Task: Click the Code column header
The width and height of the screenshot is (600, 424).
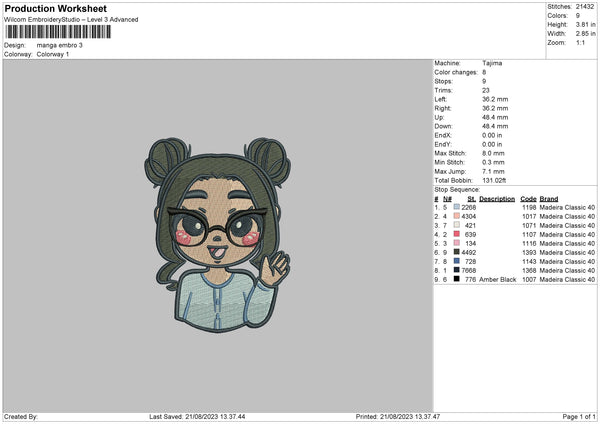Action: 528,199
